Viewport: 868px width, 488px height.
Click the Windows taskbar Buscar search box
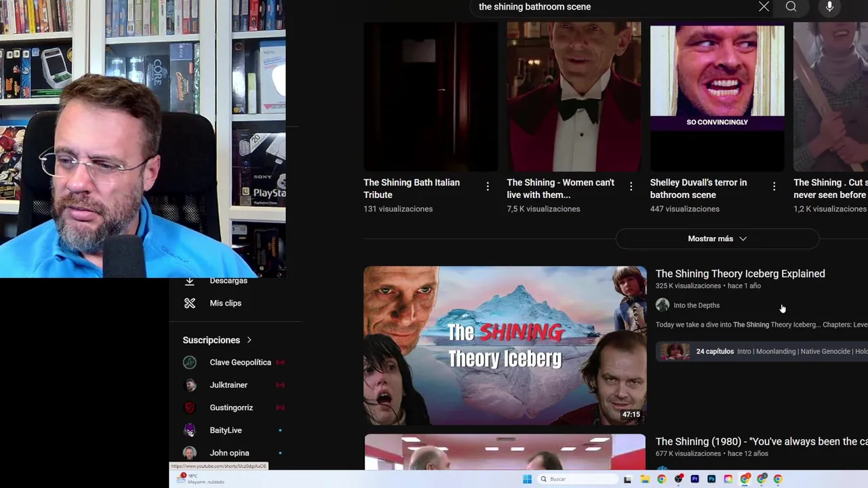[578, 479]
